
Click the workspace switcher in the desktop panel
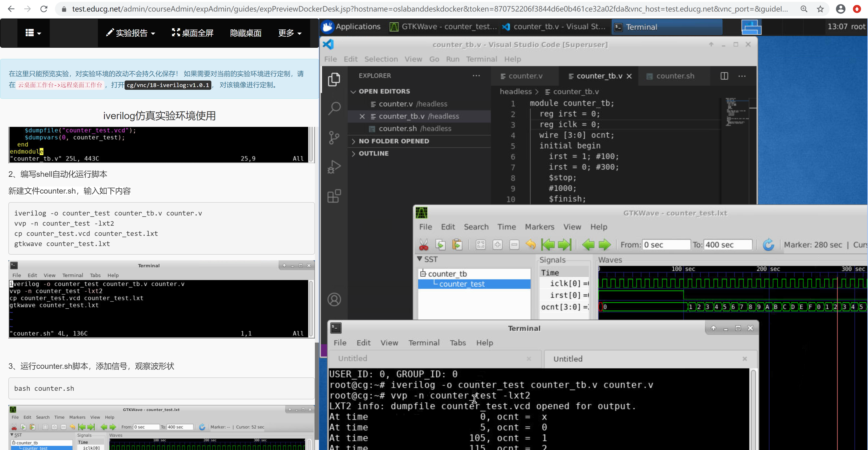pyautogui.click(x=751, y=27)
